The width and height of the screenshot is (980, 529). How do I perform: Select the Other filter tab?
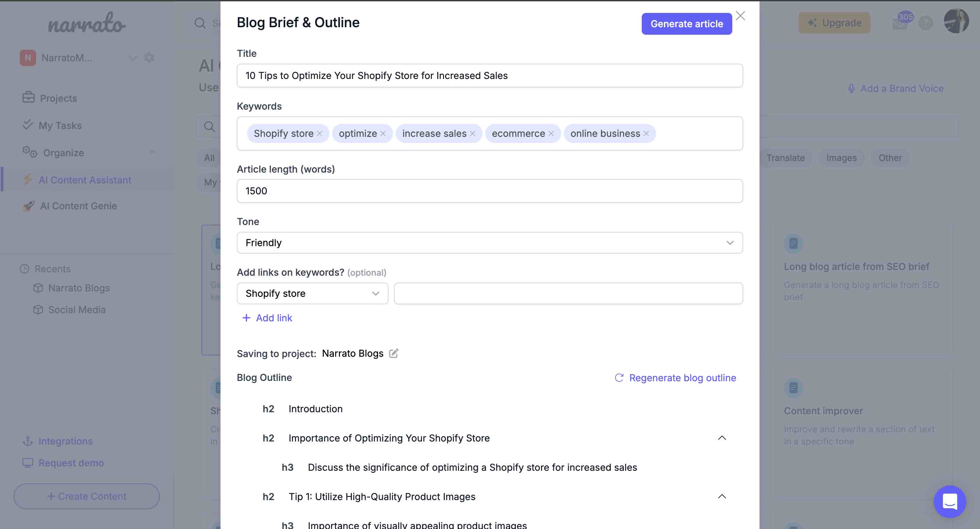tap(890, 158)
